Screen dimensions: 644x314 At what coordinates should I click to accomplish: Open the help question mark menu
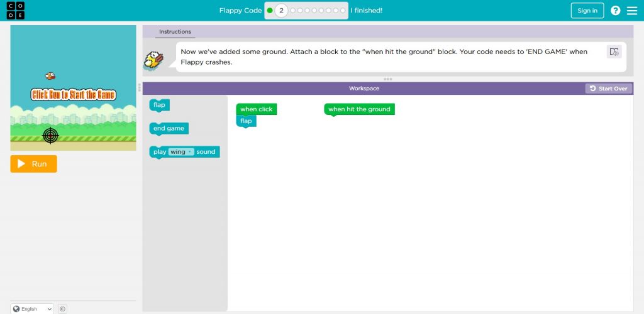(x=615, y=11)
